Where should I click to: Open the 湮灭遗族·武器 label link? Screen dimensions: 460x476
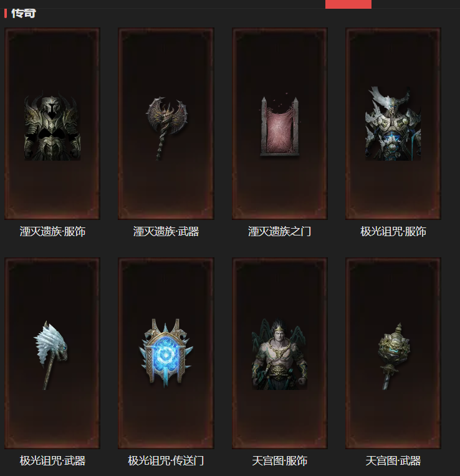166,232
